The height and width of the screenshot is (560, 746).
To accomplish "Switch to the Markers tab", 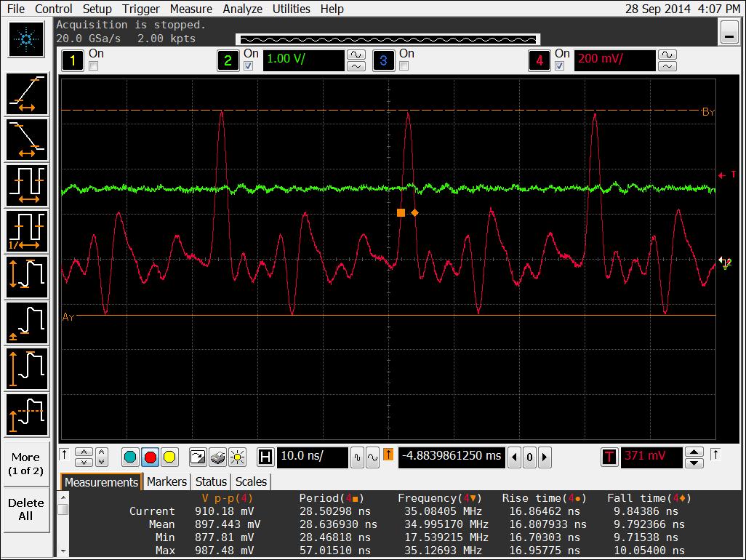I will pyautogui.click(x=167, y=481).
